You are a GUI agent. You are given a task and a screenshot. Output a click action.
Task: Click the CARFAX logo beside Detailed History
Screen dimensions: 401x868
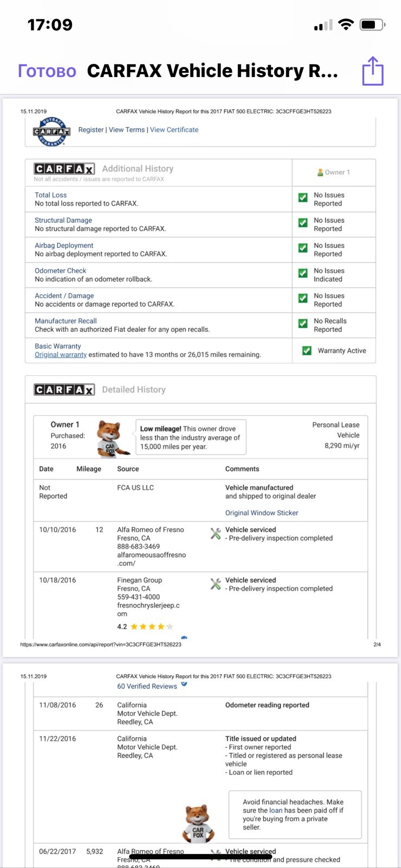point(64,390)
